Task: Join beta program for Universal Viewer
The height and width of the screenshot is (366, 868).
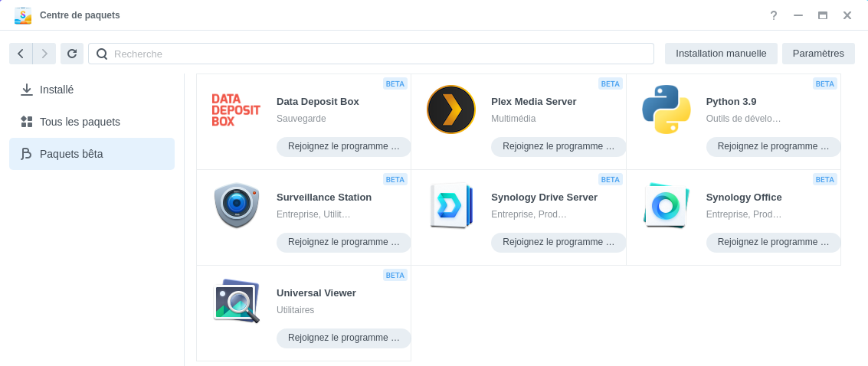Action: pos(343,338)
